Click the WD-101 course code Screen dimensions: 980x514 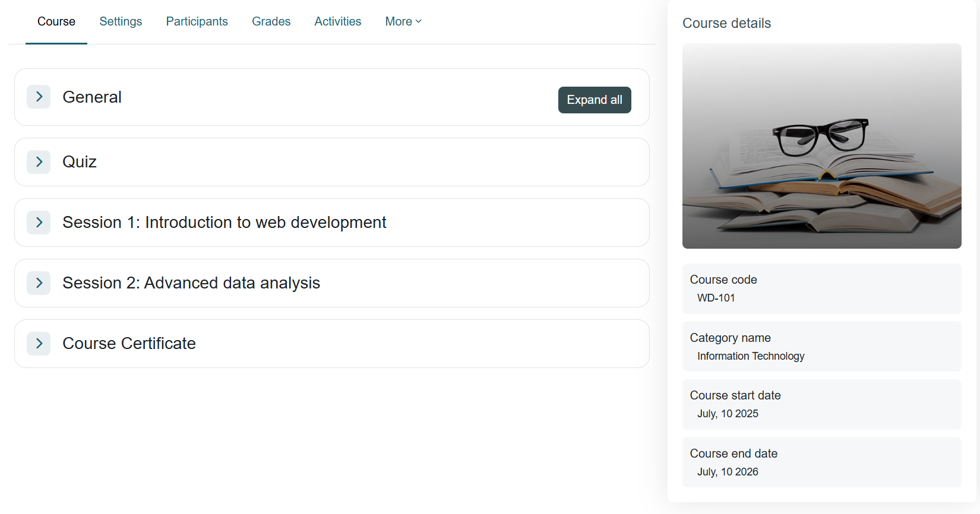716,298
